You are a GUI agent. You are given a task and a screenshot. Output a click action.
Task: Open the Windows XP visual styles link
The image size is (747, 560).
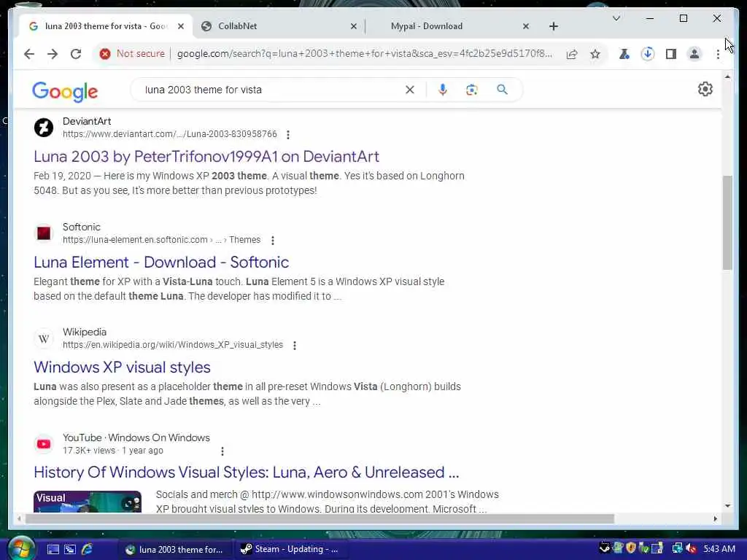(x=122, y=367)
